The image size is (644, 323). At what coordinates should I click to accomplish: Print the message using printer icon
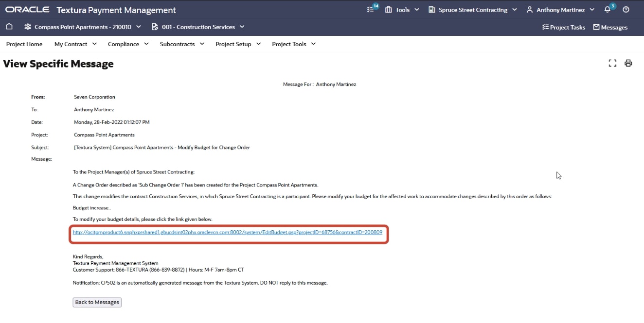pyautogui.click(x=628, y=63)
